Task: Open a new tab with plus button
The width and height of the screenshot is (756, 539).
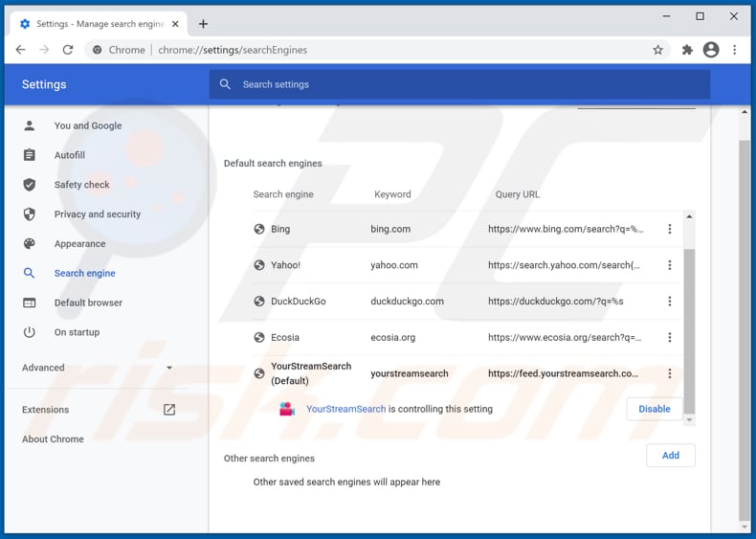Action: (203, 24)
